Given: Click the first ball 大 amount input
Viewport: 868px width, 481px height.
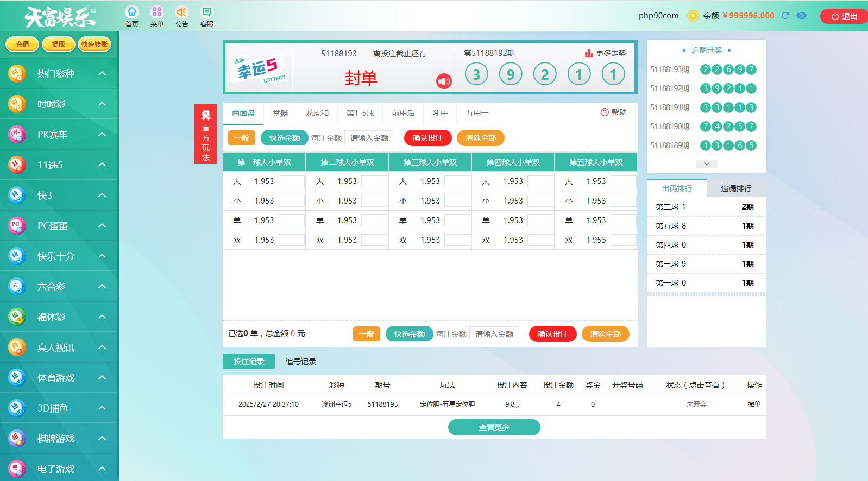Looking at the screenshot, I should (x=291, y=181).
